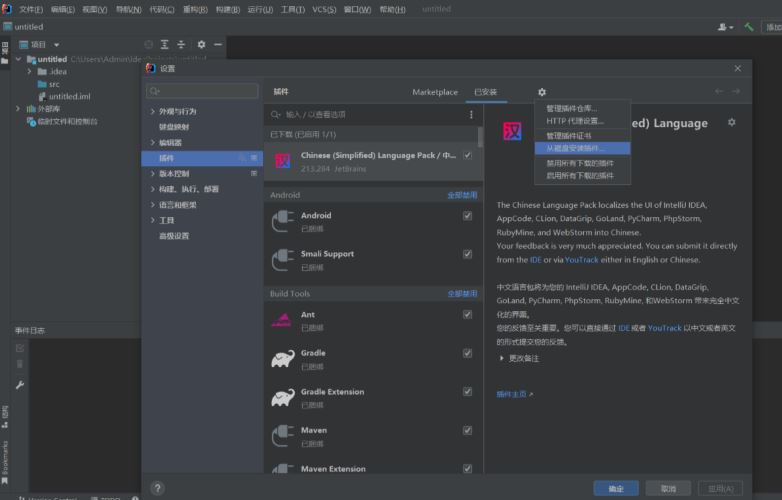The image size is (782, 500).
Task: Click the wrench icon in event log
Action: coord(20,385)
